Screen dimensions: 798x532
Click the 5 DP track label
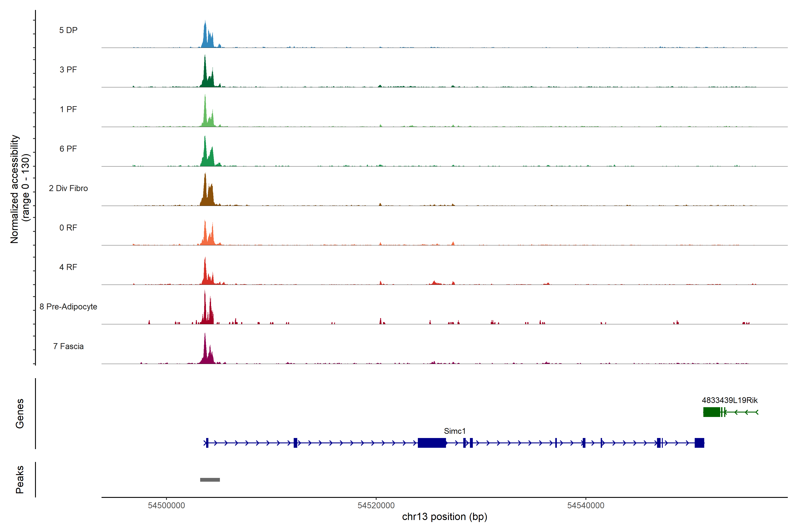click(68, 30)
